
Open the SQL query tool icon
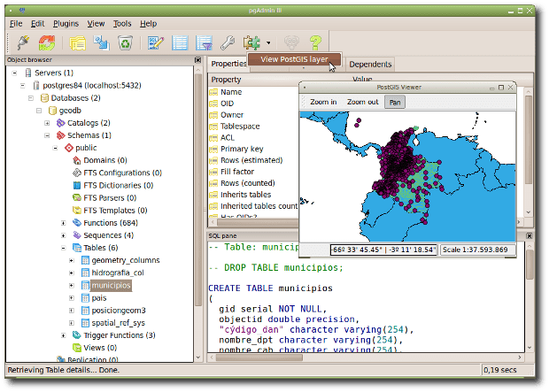point(156,42)
